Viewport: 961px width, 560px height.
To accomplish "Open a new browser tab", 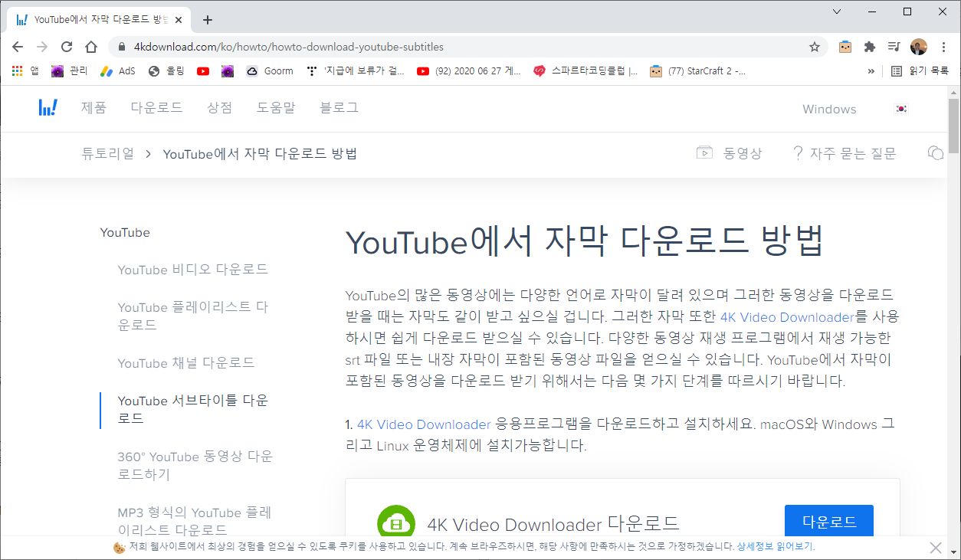I will [207, 20].
